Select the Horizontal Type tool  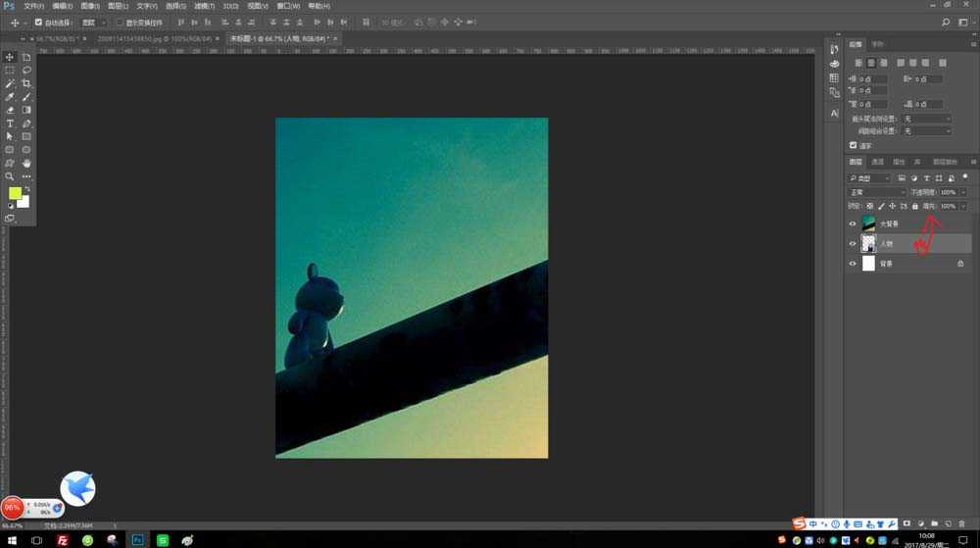[x=10, y=124]
